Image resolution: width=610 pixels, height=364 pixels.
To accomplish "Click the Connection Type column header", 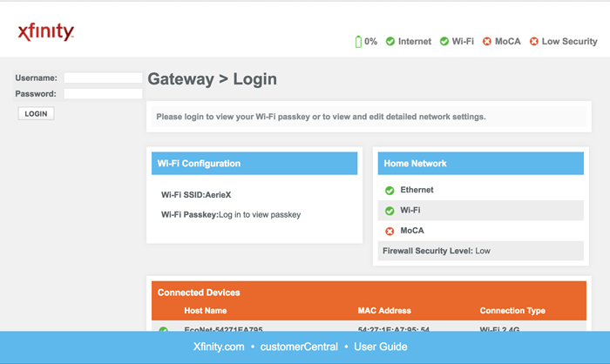I will pyautogui.click(x=512, y=310).
